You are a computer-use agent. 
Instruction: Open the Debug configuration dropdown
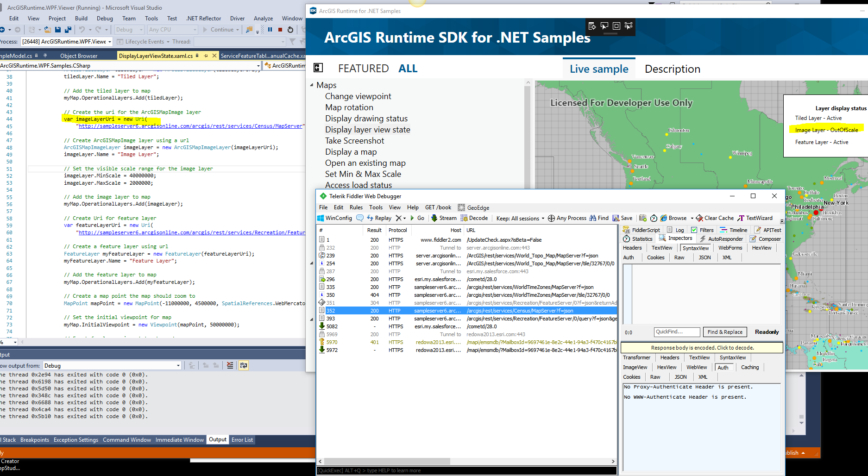pos(129,30)
